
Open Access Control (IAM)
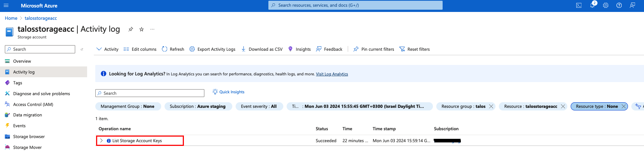tap(44, 104)
